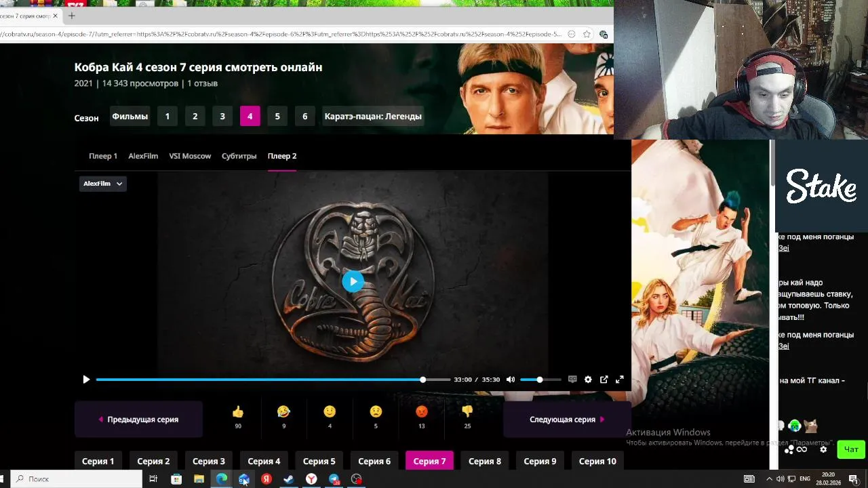The image size is (868, 488).
Task: Open the player in a pop-out window
Action: tap(604, 380)
